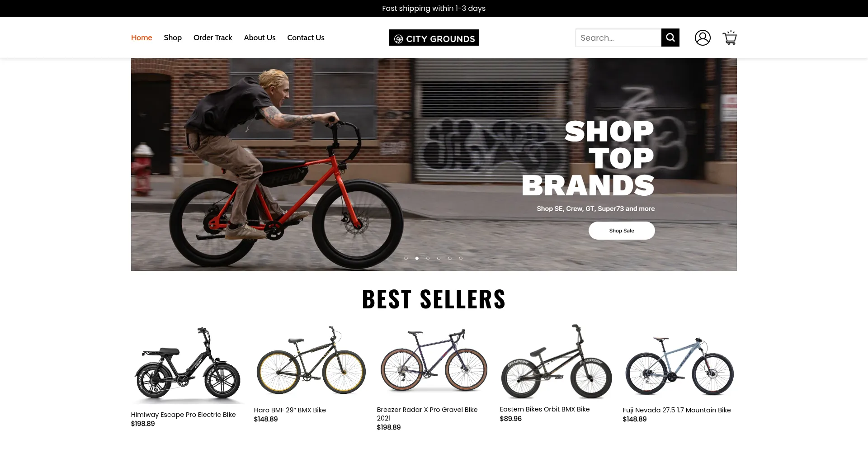Open the Contact Us page
Viewport: 868px width, 449px height.
coord(306,38)
